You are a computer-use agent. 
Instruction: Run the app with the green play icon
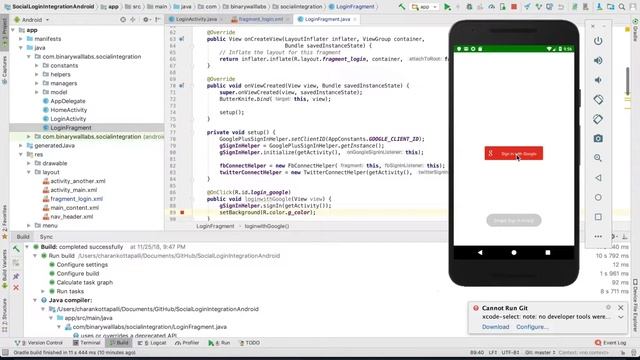coord(448,7)
